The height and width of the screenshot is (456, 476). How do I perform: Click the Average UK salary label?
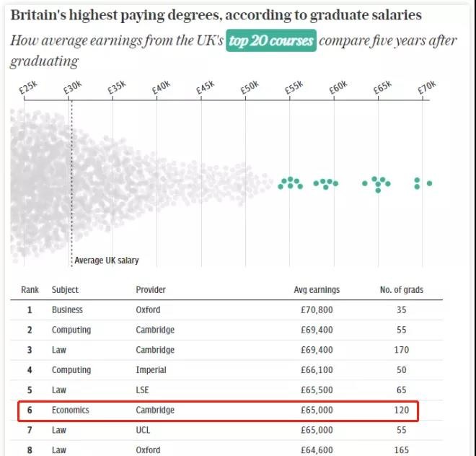pyautogui.click(x=107, y=260)
